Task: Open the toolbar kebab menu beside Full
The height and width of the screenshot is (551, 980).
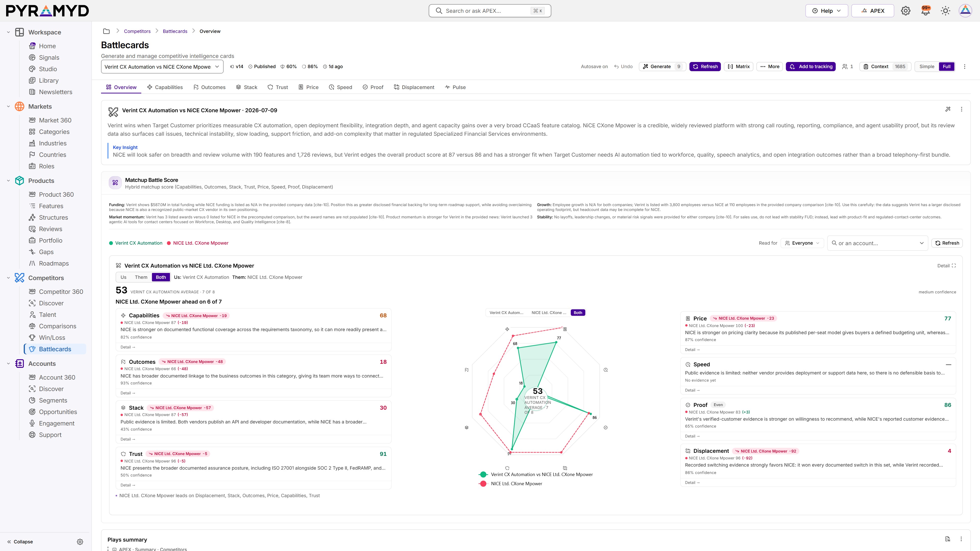Action: [x=964, y=67]
